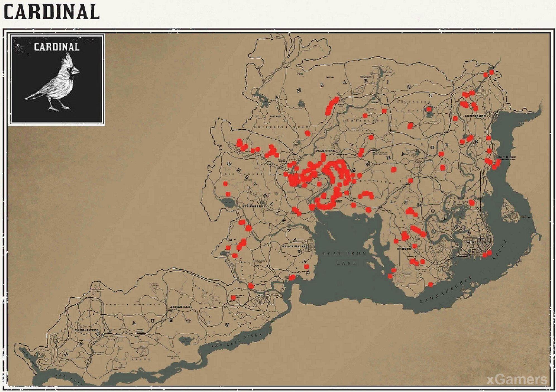Click the CARDINAL caption inside black thumbnail
The height and width of the screenshot is (392, 556).
57,47
